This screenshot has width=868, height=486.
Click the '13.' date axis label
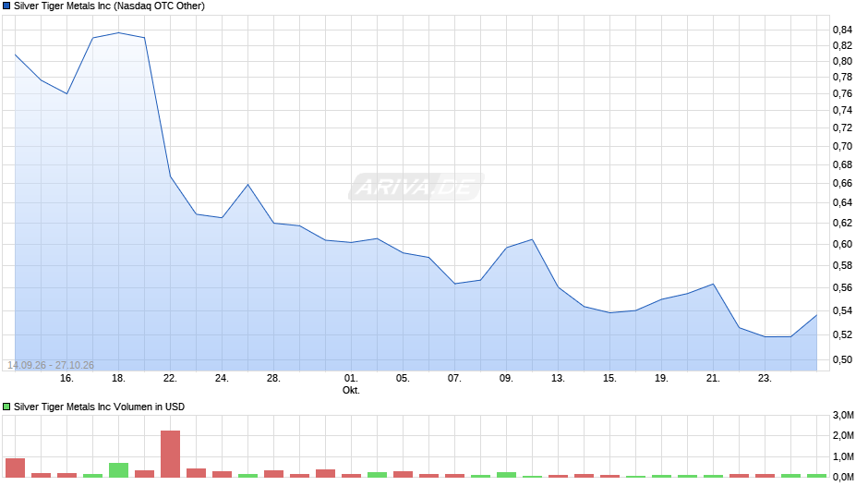coord(558,379)
